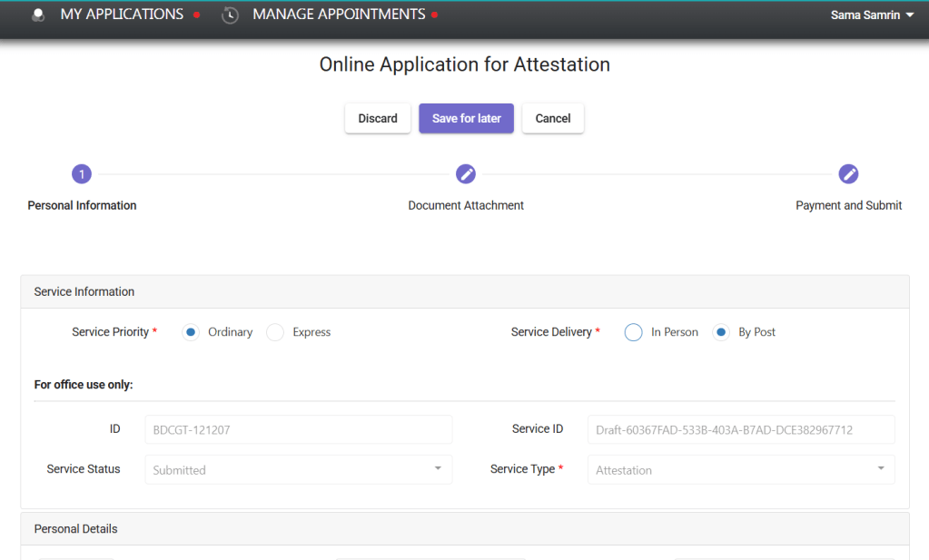Click the Service ID draft field
This screenshot has width=929, height=560.
740,430
